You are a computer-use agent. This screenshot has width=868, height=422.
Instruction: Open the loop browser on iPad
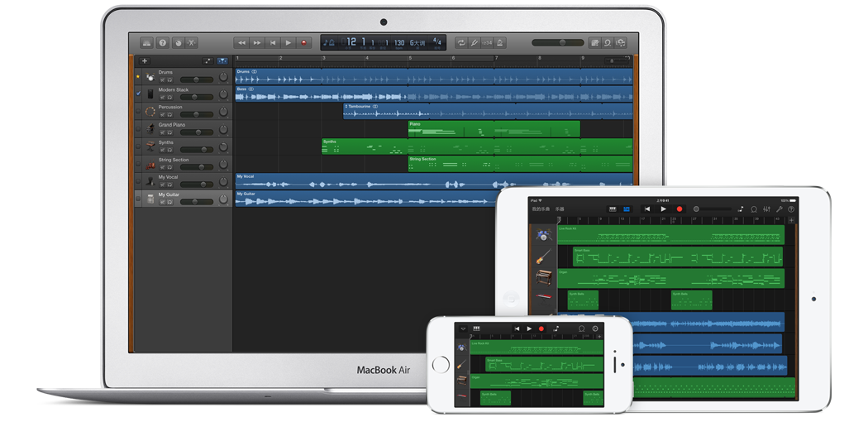click(x=753, y=209)
